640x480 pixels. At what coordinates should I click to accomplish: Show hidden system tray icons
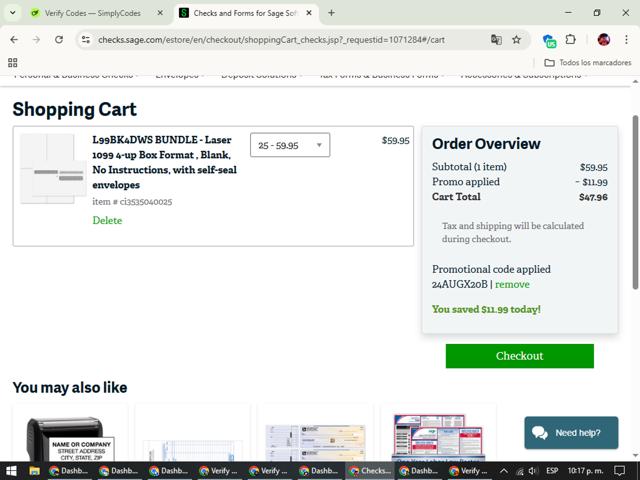click(504, 471)
